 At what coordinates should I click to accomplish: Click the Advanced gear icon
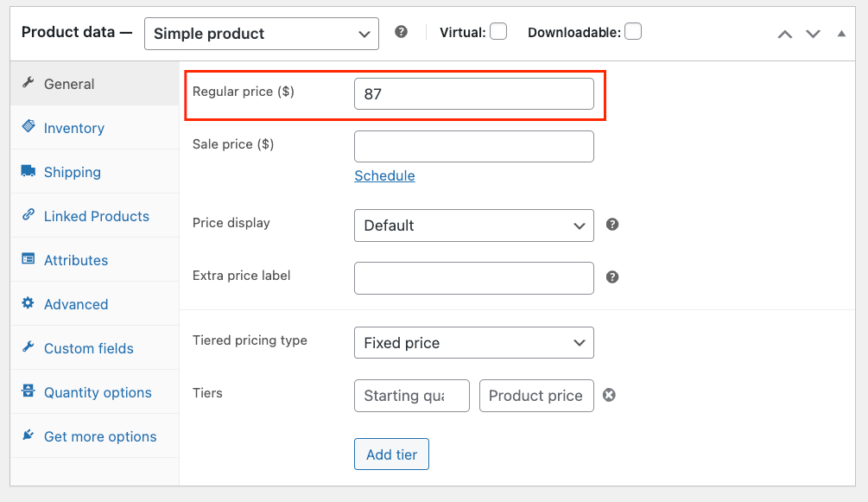coord(29,302)
